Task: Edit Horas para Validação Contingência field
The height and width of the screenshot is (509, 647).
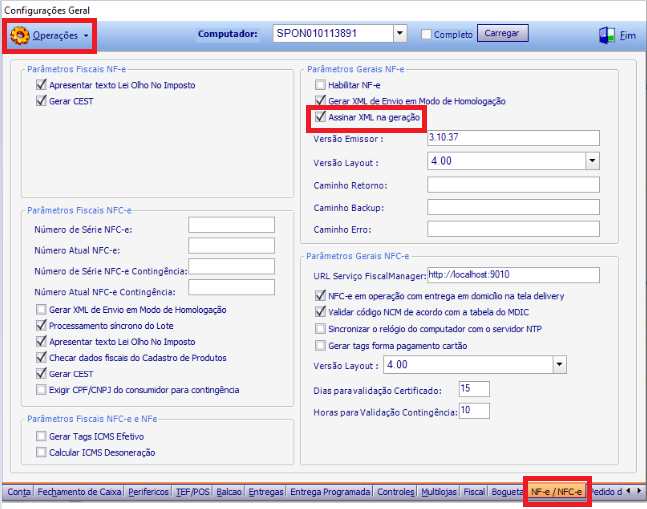Action: [474, 411]
